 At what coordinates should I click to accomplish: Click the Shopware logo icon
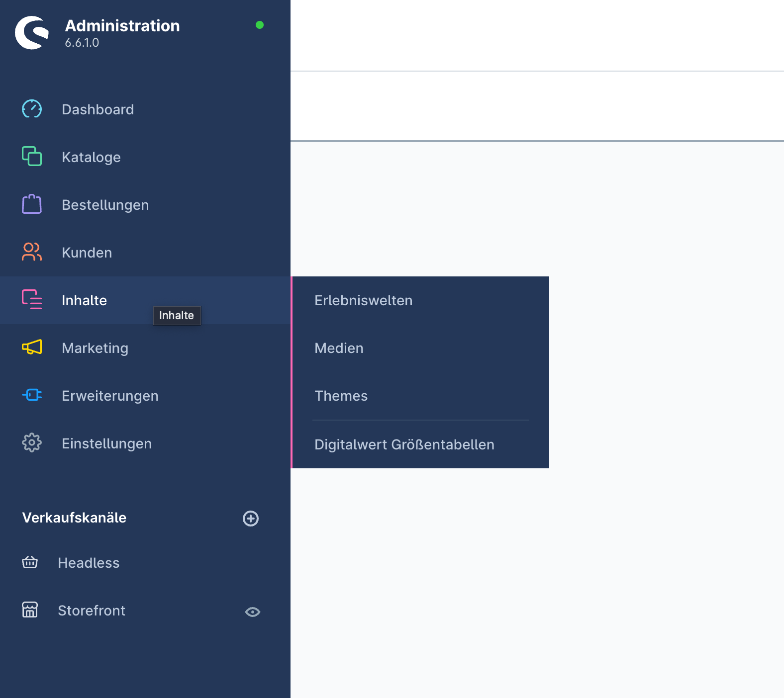tap(32, 33)
